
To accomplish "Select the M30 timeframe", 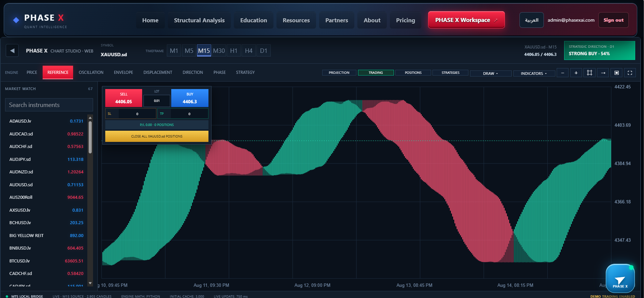I will coord(219,51).
